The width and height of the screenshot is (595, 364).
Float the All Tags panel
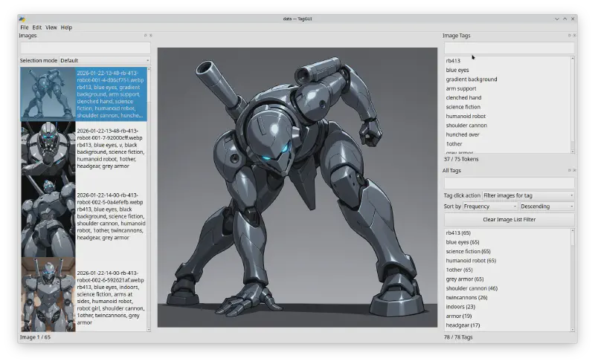pyautogui.click(x=569, y=170)
